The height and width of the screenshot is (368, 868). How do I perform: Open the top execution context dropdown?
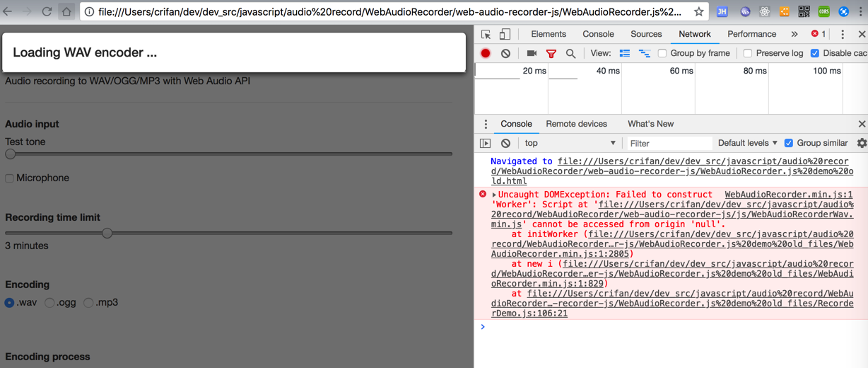pos(570,143)
